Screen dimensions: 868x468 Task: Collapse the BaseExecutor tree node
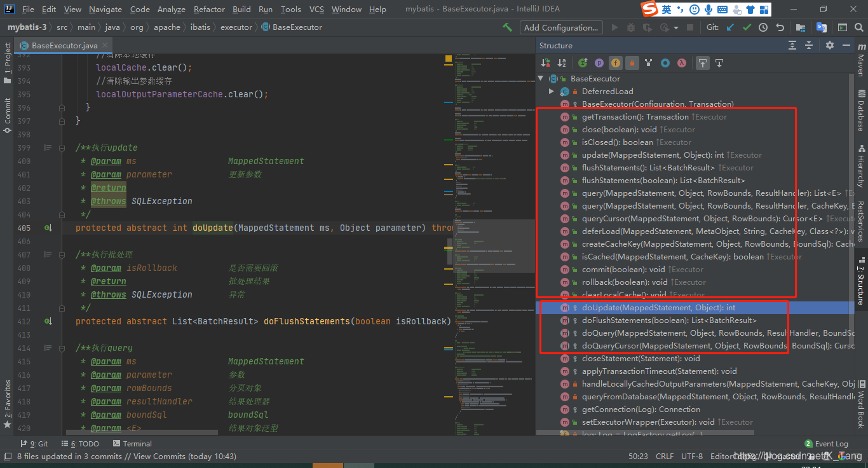pyautogui.click(x=541, y=79)
